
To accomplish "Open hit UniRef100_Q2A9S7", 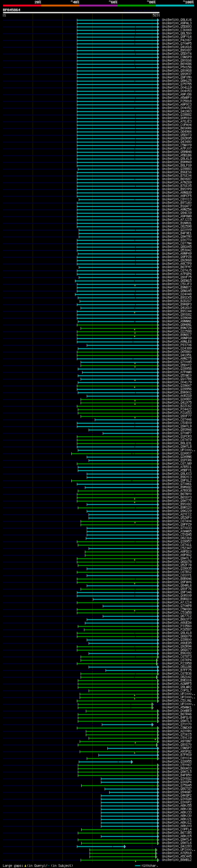I will (x=176, y=453).
